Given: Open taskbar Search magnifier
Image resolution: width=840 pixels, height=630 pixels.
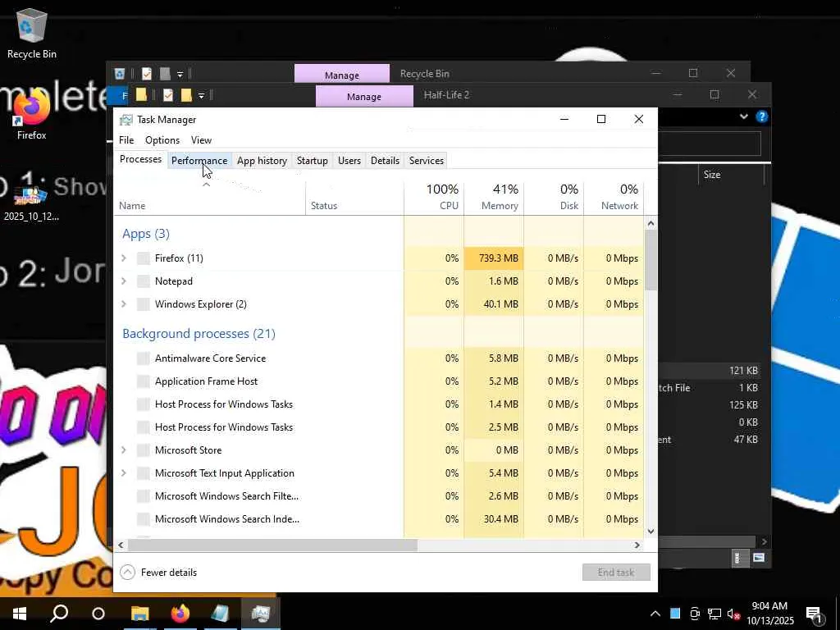Looking at the screenshot, I should pyautogui.click(x=59, y=614).
